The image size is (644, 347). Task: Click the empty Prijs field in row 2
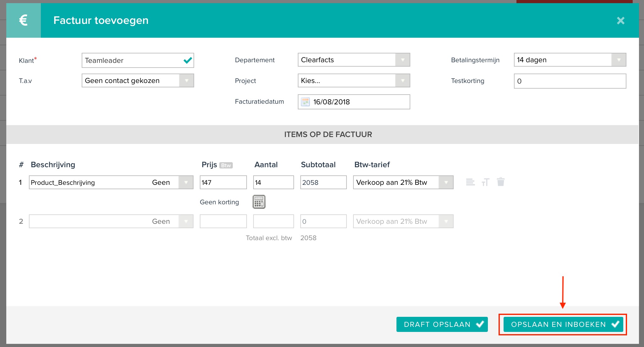(223, 221)
